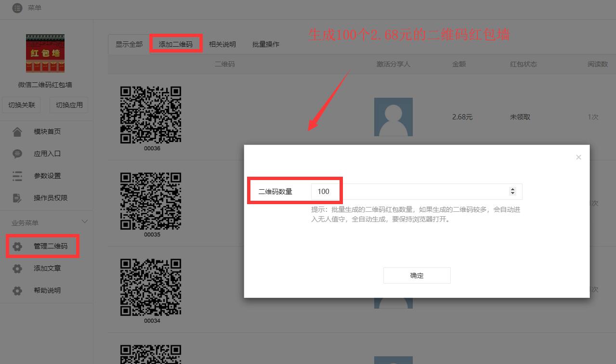Click the 阅读数 column header
The width and height of the screenshot is (616, 364).
(x=598, y=64)
